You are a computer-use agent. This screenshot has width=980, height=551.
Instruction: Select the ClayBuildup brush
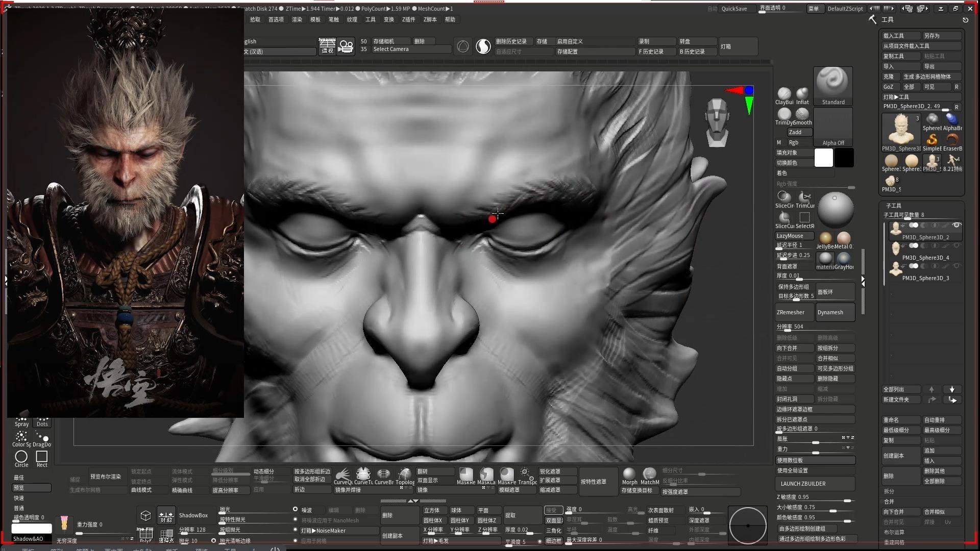click(783, 93)
